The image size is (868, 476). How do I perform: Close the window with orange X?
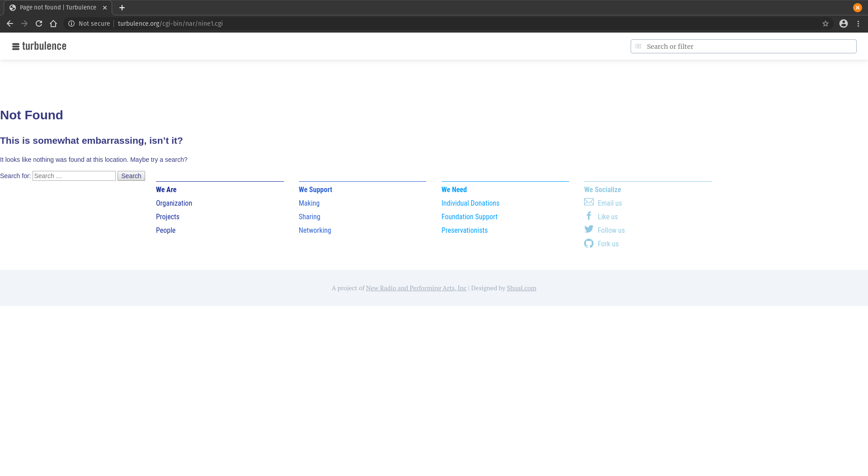[858, 8]
